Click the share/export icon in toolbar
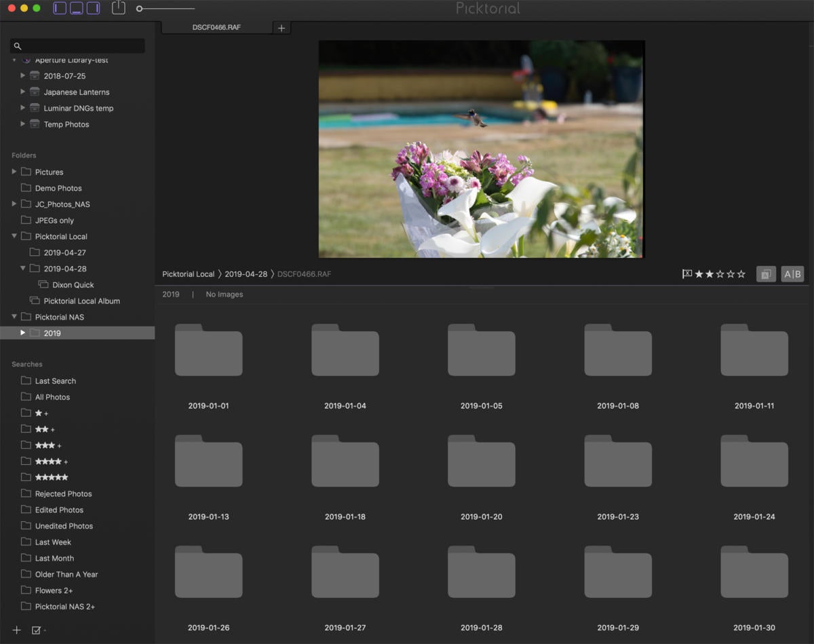 119,7
